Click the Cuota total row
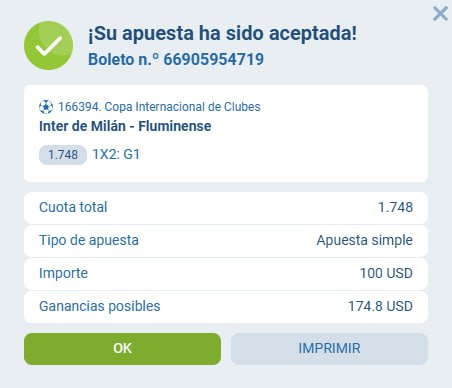452x388 pixels. [226, 208]
